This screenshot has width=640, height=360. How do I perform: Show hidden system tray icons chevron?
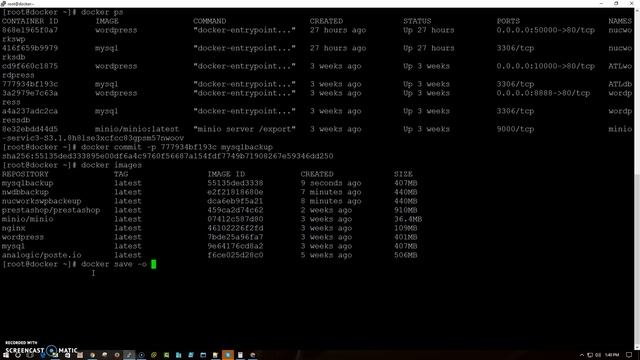tap(582, 355)
